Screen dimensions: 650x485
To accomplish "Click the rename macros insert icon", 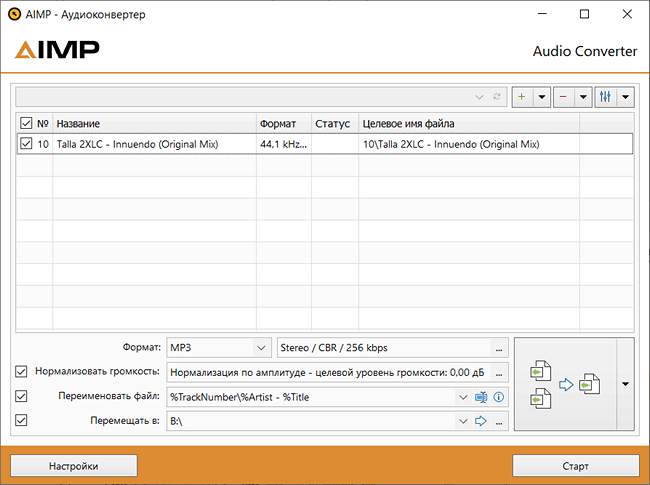I will coord(481,397).
